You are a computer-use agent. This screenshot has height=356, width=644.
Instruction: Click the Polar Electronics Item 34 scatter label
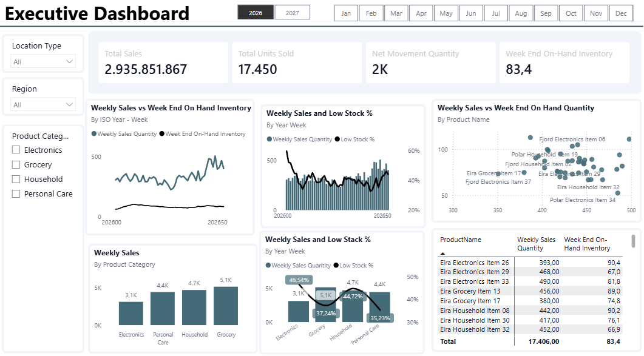583,200
